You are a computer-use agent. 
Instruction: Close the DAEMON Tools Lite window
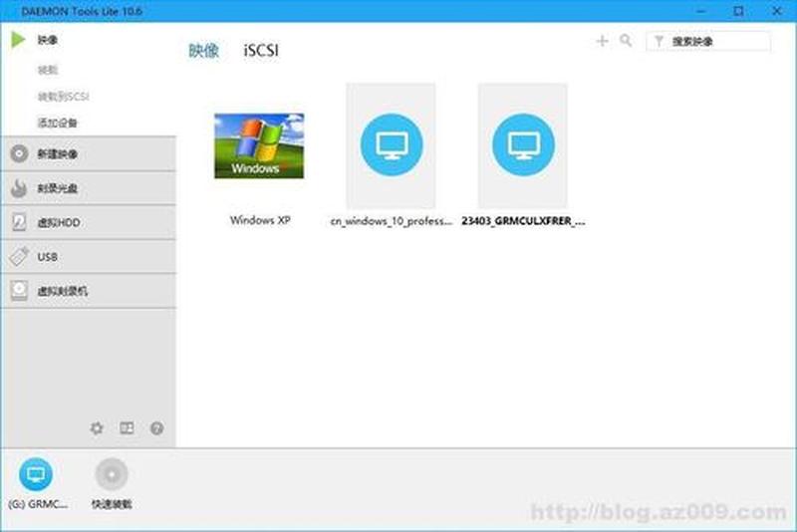777,11
